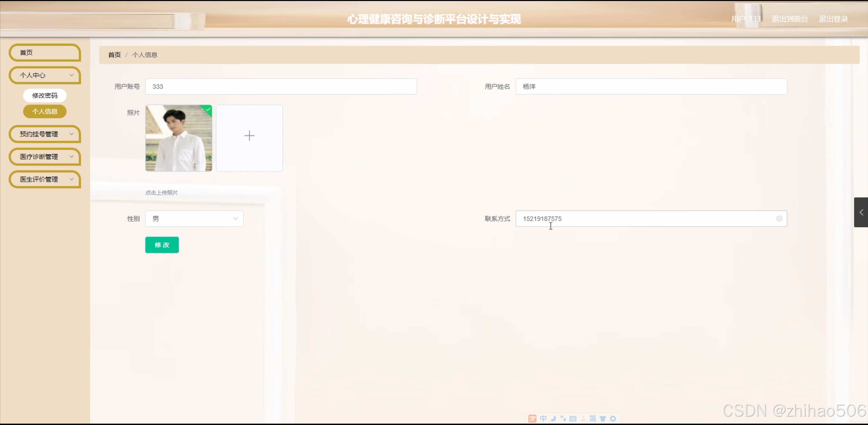
Task: Toggle IME punctuation mode icon
Action: pyautogui.click(x=563, y=419)
